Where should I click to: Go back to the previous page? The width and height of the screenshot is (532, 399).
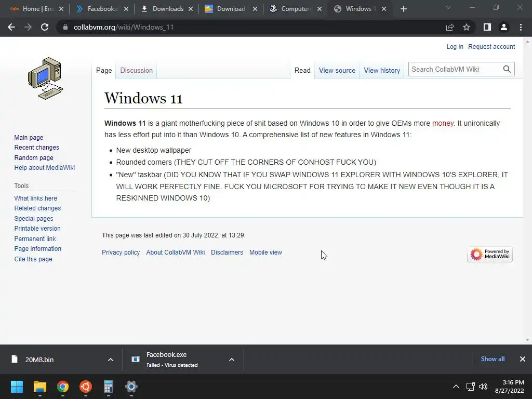tap(11, 27)
